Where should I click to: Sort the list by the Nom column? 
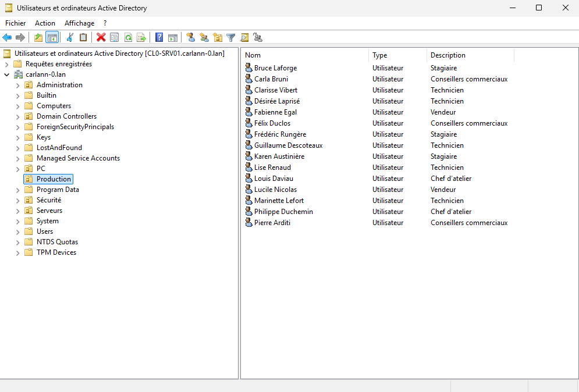pos(306,55)
